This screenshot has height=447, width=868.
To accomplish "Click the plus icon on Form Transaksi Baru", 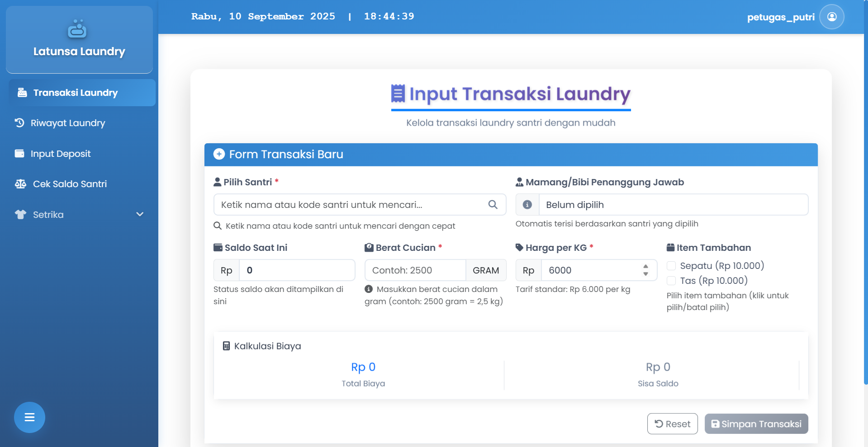I will pos(219,154).
